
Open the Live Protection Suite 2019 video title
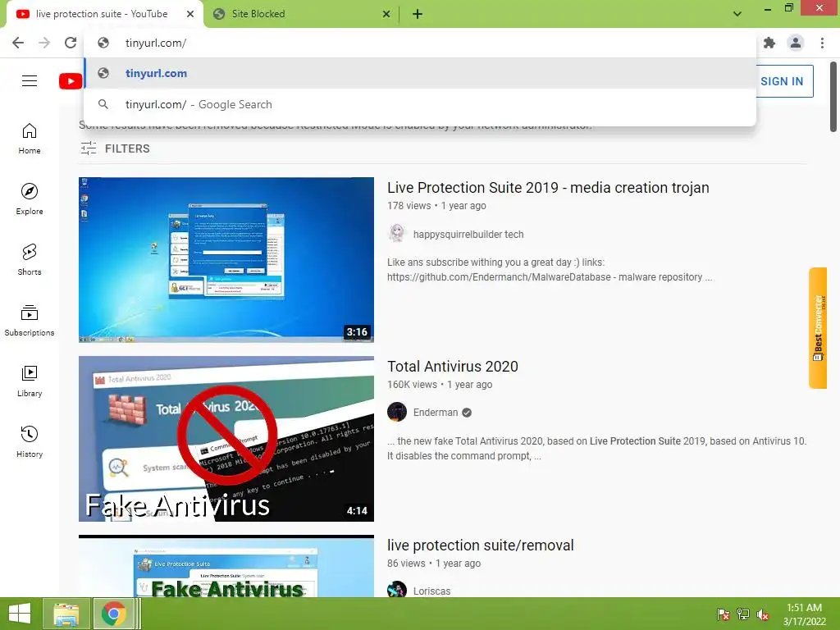pos(548,188)
